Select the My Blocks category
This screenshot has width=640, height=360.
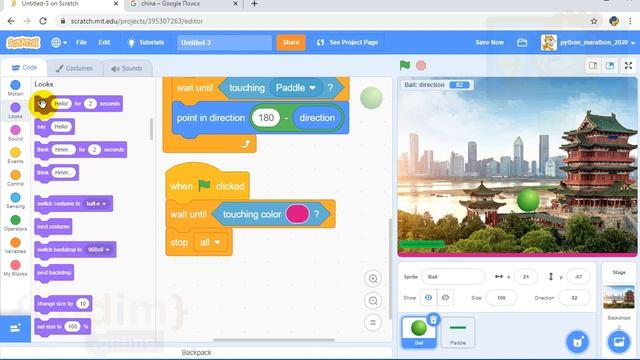(16, 268)
